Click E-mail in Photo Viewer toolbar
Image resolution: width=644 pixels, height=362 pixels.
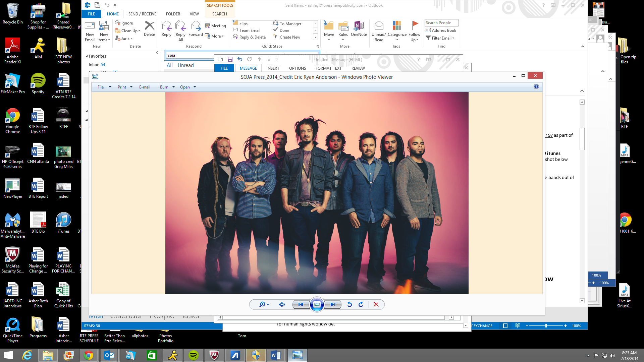(x=145, y=87)
